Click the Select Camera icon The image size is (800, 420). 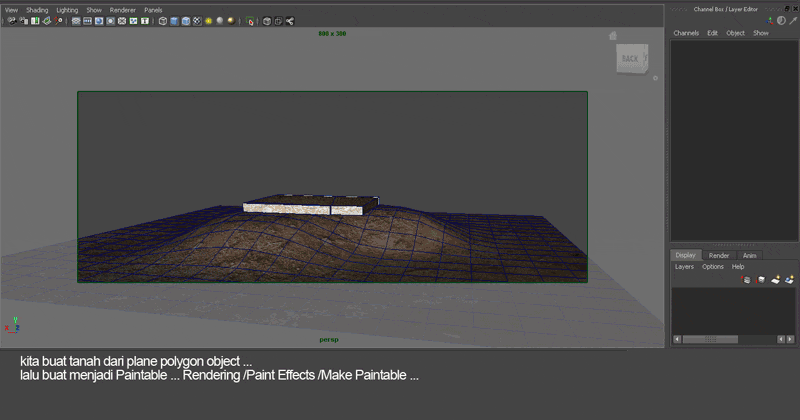coord(11,21)
